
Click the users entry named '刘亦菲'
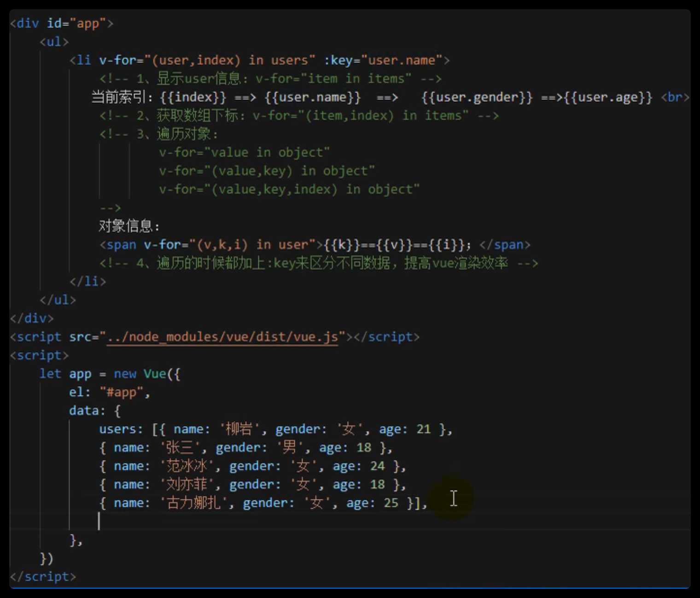click(253, 484)
